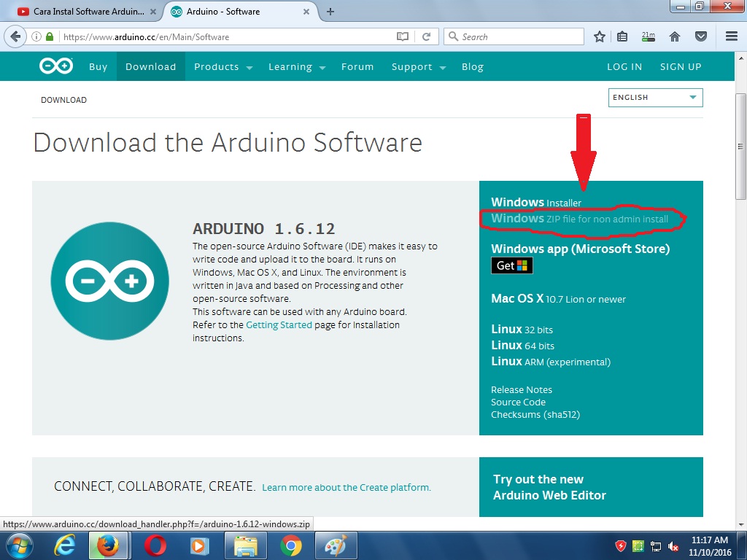Download Windows ZIP file for non admin install
Viewport: 747px width, 560px height.
tap(580, 219)
